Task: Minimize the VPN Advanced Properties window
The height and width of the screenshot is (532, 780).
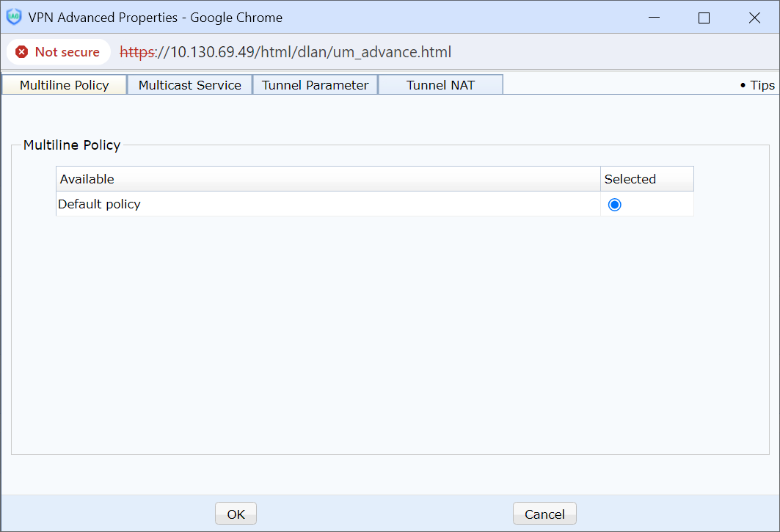Action: (654, 18)
